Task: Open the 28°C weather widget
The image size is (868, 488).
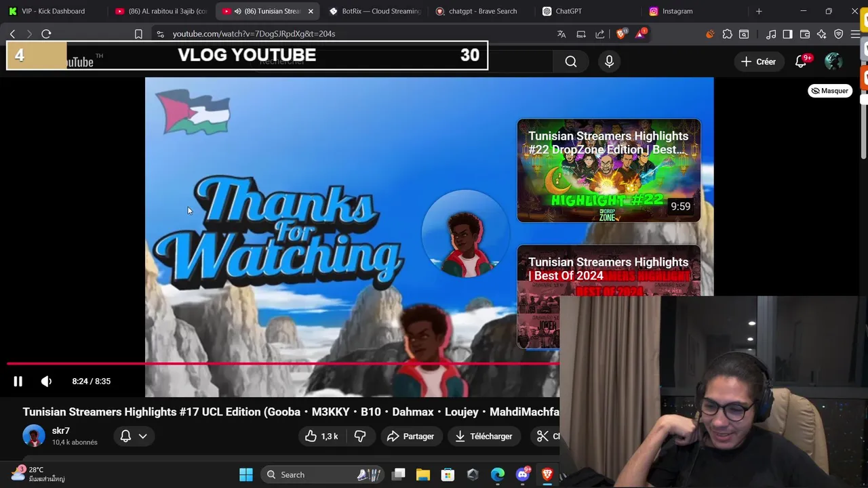Action: (x=38, y=474)
